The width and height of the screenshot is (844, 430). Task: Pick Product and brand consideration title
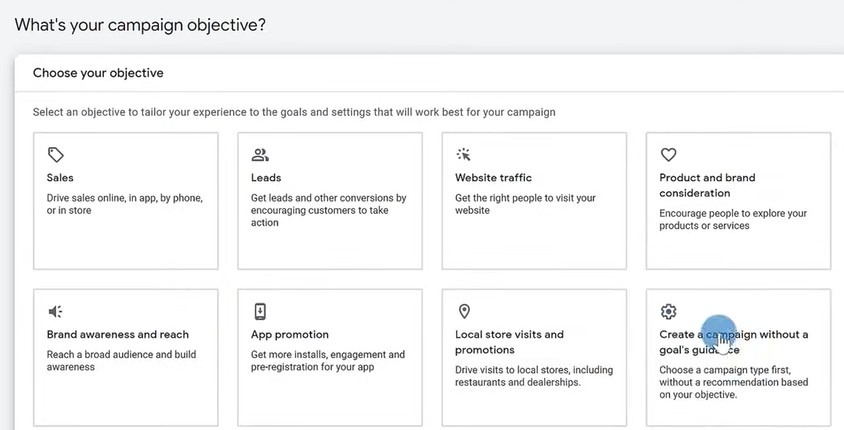point(707,185)
